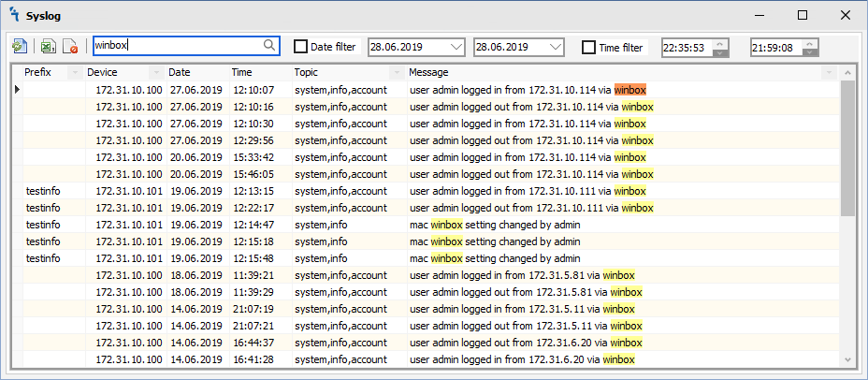Screen dimensions: 868x380
Task: Decrease the 21:59:08 end time spinner
Action: (x=810, y=51)
